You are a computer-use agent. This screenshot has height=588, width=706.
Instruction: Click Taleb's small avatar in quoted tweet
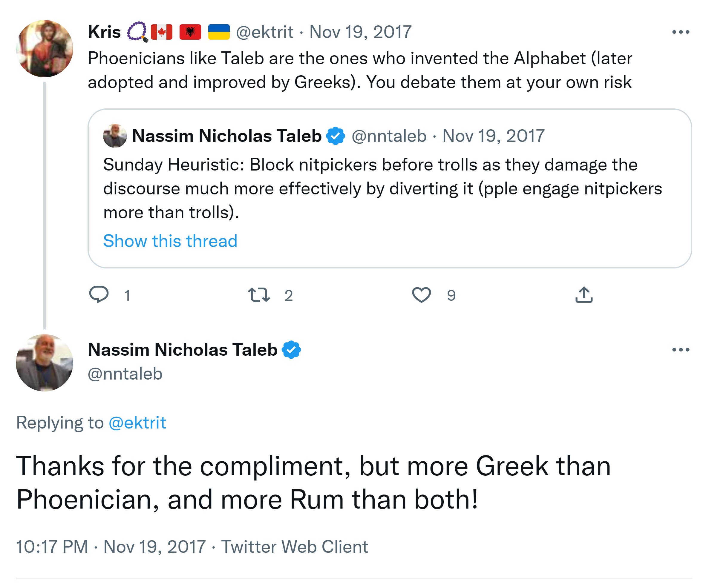click(x=115, y=136)
